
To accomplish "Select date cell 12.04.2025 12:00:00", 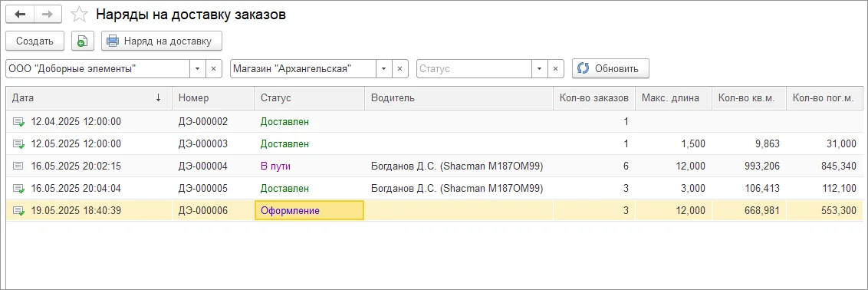I will pyautogui.click(x=76, y=122).
